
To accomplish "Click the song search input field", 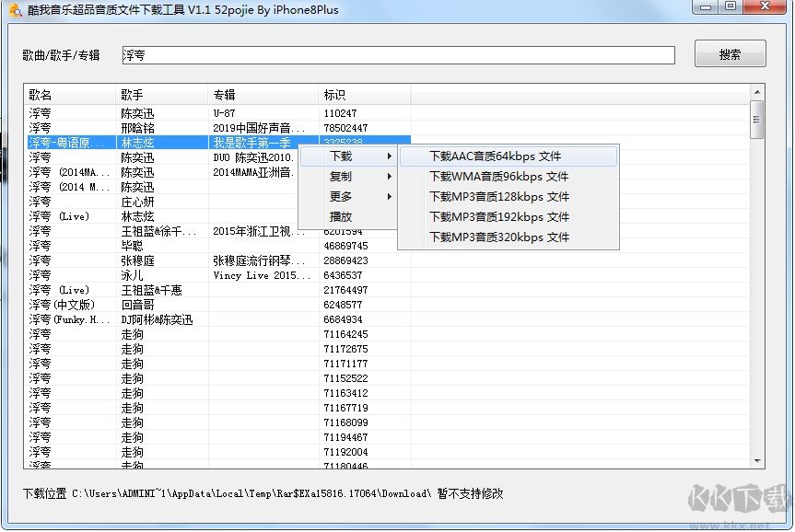I will tap(398, 55).
